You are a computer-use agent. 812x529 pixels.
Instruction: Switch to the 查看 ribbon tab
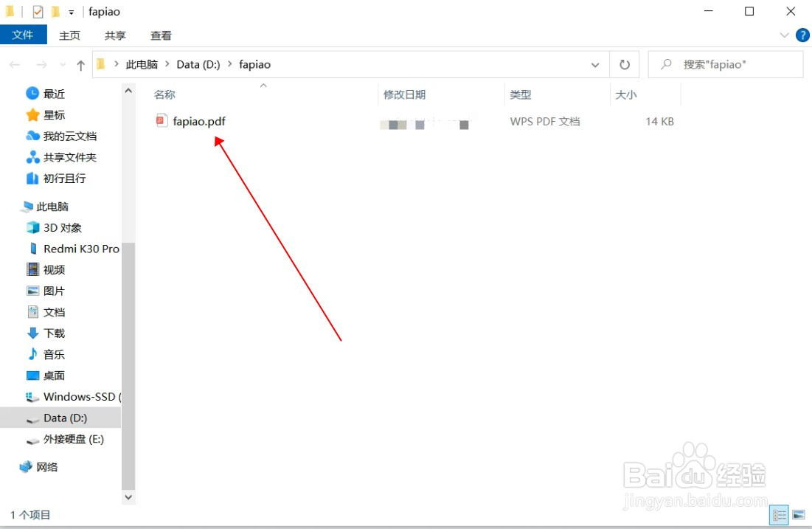(x=161, y=35)
